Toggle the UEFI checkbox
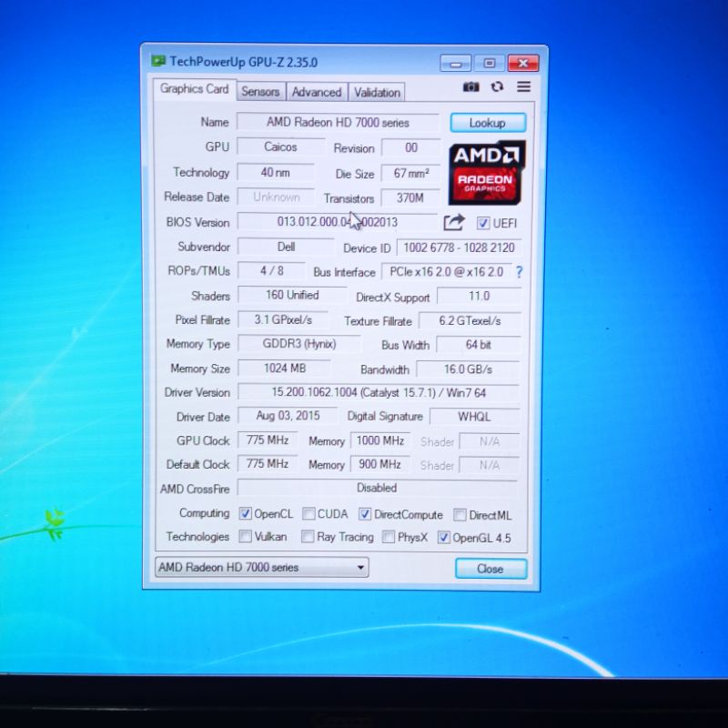 (483, 223)
